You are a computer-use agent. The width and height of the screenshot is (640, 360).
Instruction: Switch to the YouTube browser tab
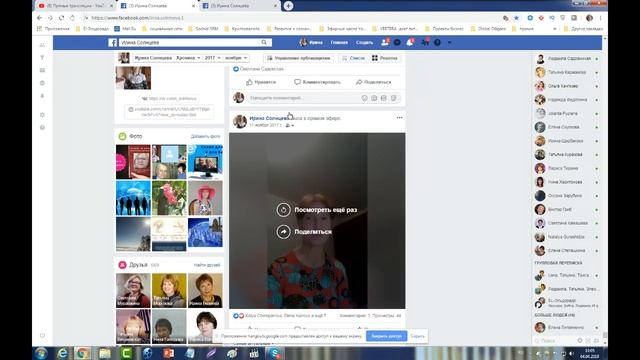coord(75,6)
